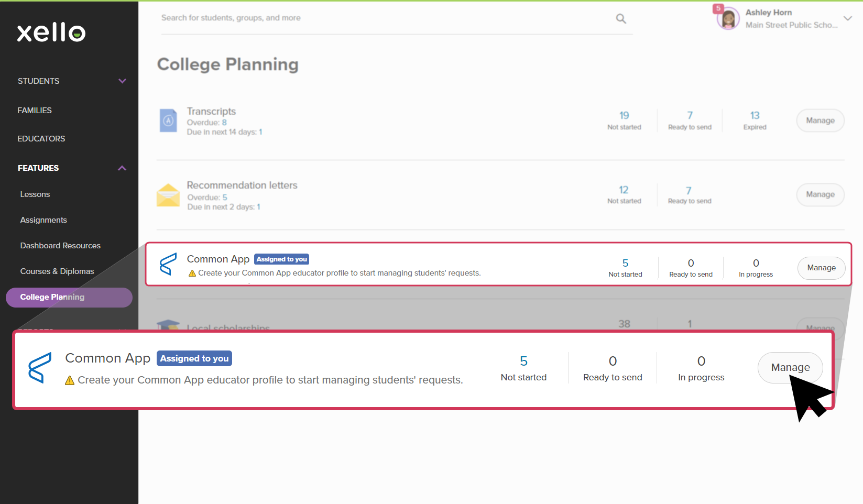The height and width of the screenshot is (504, 863).
Task: Click the search magnifier icon
Action: coord(621,19)
